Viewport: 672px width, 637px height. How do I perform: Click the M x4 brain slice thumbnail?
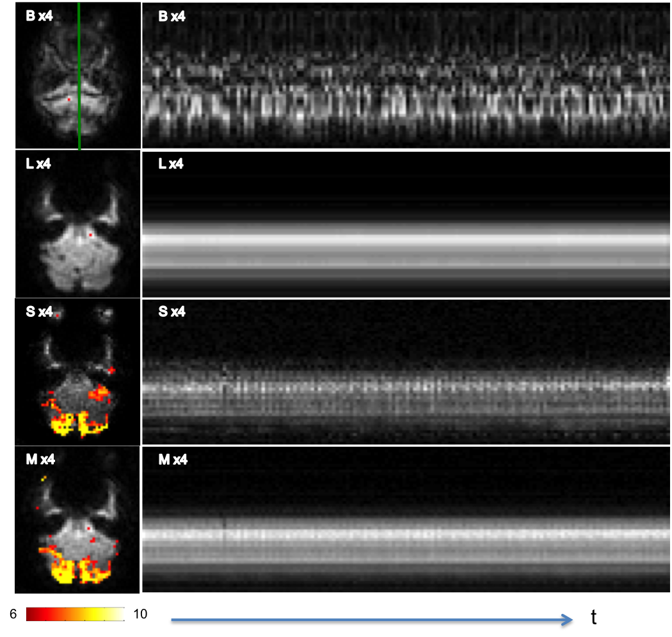[x=77, y=519]
